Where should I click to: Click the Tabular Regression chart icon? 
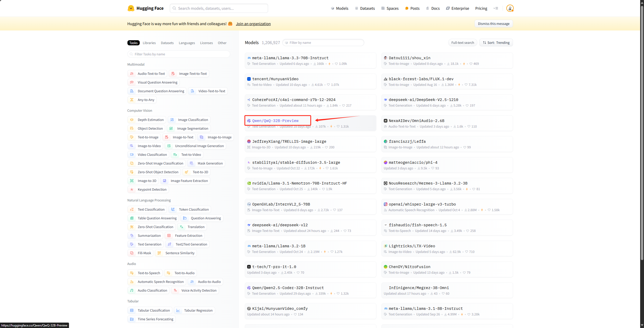tap(178, 310)
